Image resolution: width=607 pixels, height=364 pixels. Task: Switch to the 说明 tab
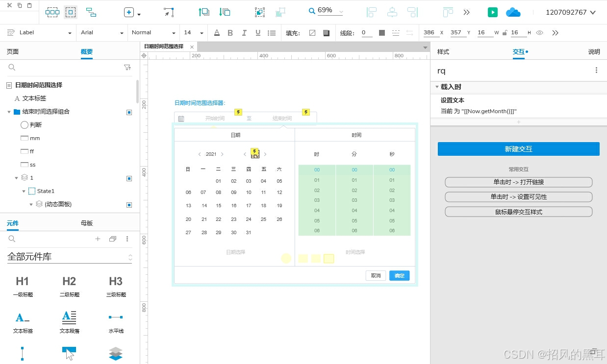594,51
